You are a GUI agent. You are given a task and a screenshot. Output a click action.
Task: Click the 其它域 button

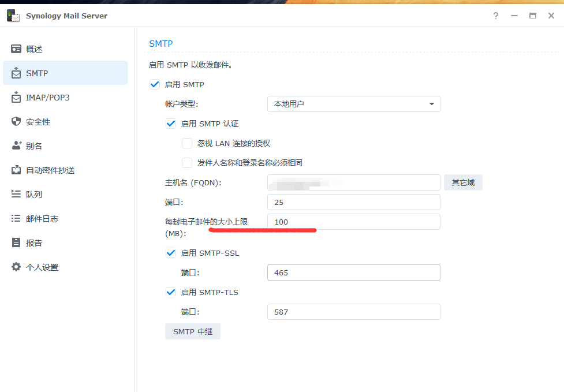point(463,182)
